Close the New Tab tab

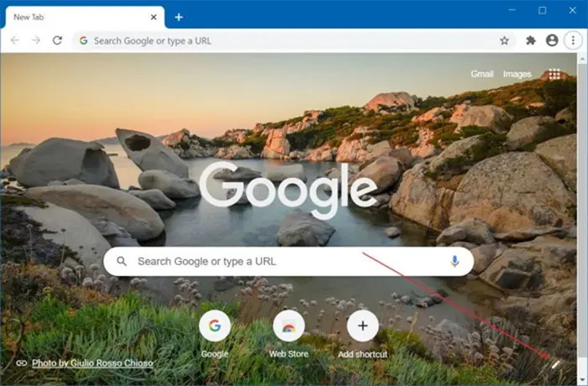(154, 17)
